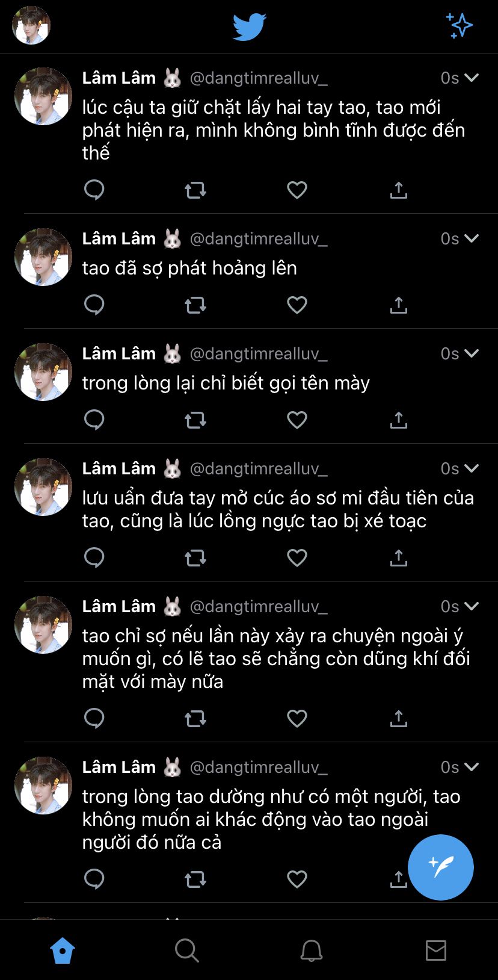Retweet the tweet starting 'trong lòng tao dường như'
The height and width of the screenshot is (980, 498).
[195, 879]
